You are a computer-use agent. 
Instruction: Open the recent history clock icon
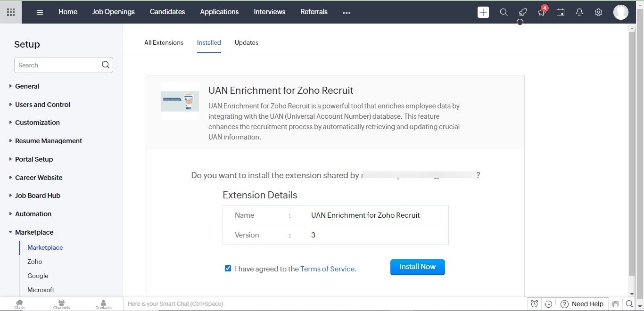coord(548,304)
